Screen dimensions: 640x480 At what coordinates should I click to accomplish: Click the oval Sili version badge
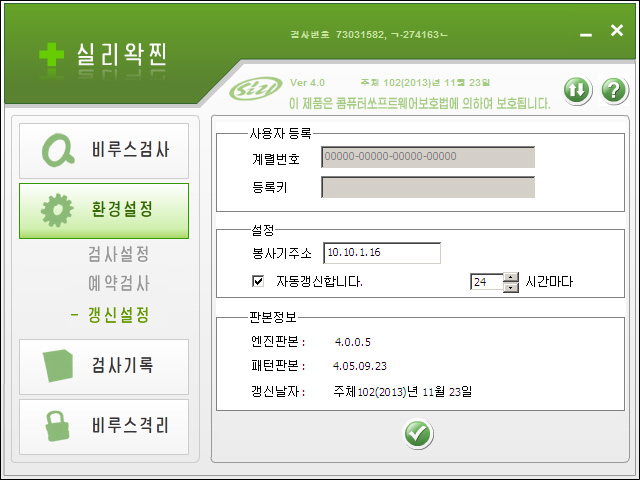tap(253, 91)
